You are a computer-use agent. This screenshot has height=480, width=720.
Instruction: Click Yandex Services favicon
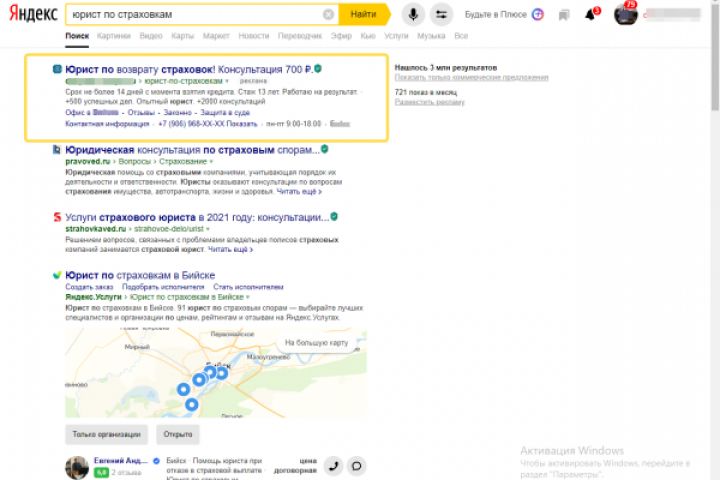pos(57,275)
